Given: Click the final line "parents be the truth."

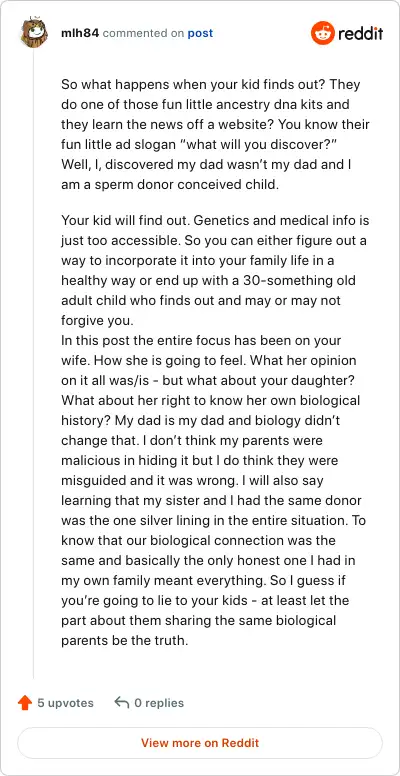Looking at the screenshot, I should 125,640.
